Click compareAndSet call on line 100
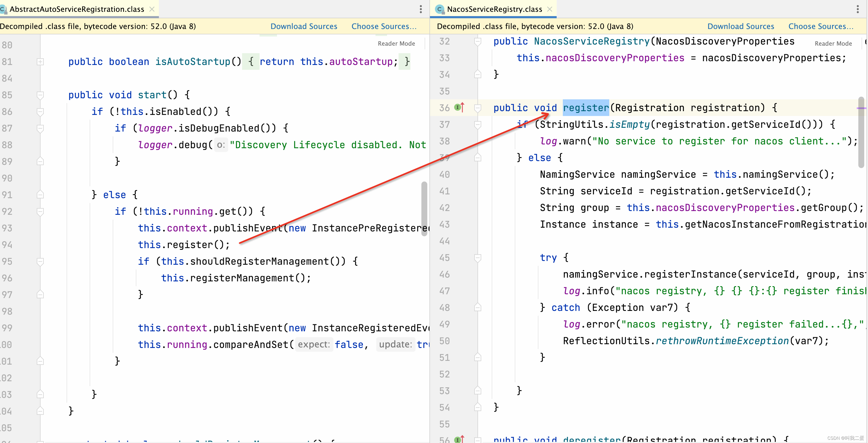 pos(251,344)
